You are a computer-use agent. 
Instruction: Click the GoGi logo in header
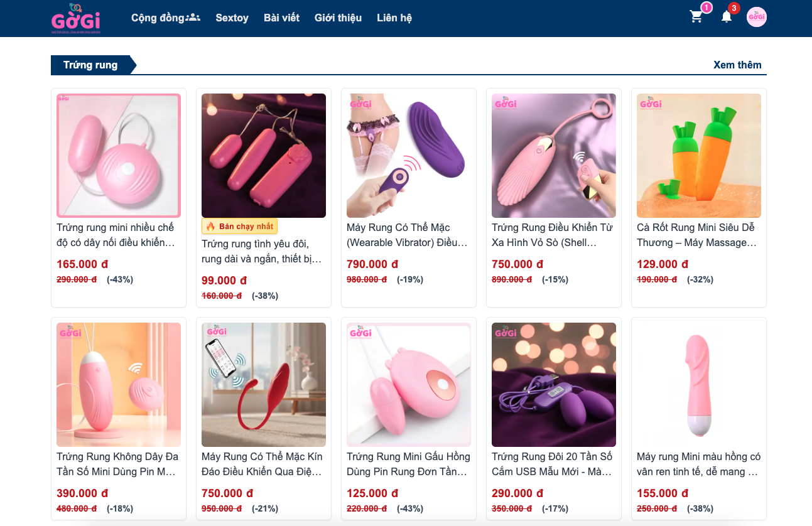76,18
